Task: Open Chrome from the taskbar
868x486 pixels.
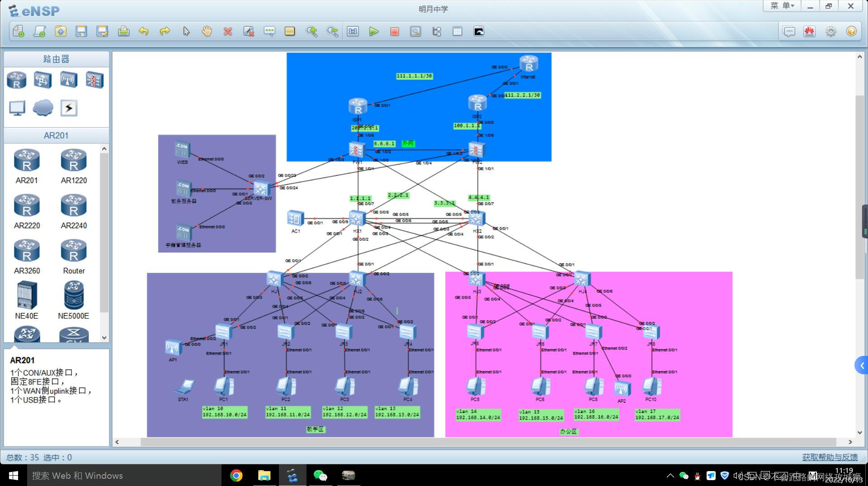Action: pos(236,476)
